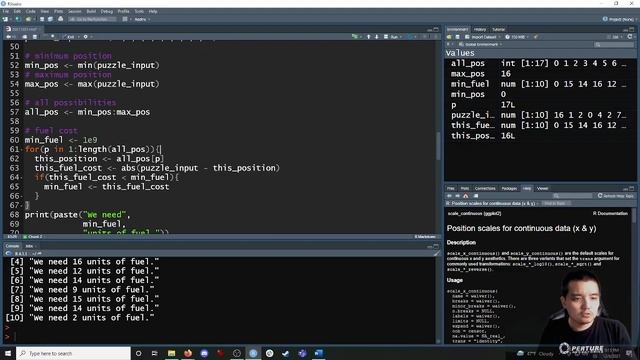Click the taskbar search box

pyautogui.click(x=73, y=353)
